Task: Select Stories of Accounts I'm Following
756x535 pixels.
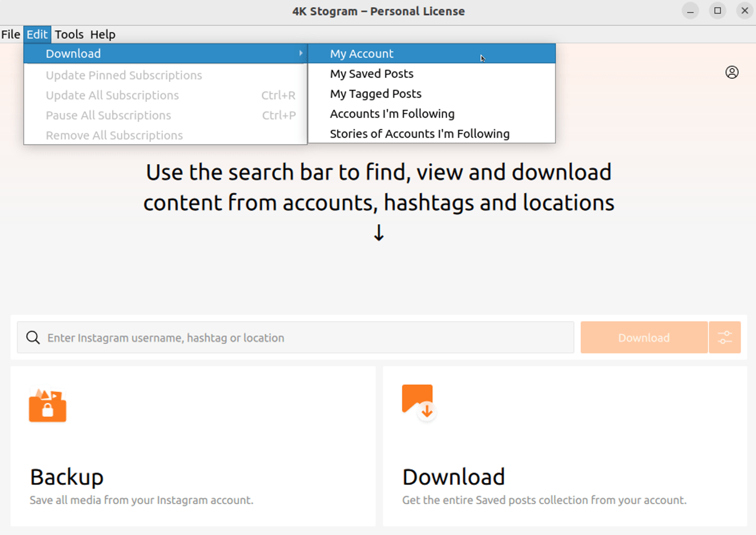Action: click(x=419, y=134)
